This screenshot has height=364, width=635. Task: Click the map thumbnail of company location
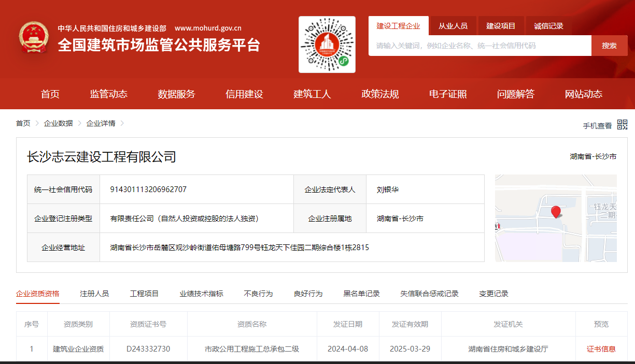pos(556,218)
